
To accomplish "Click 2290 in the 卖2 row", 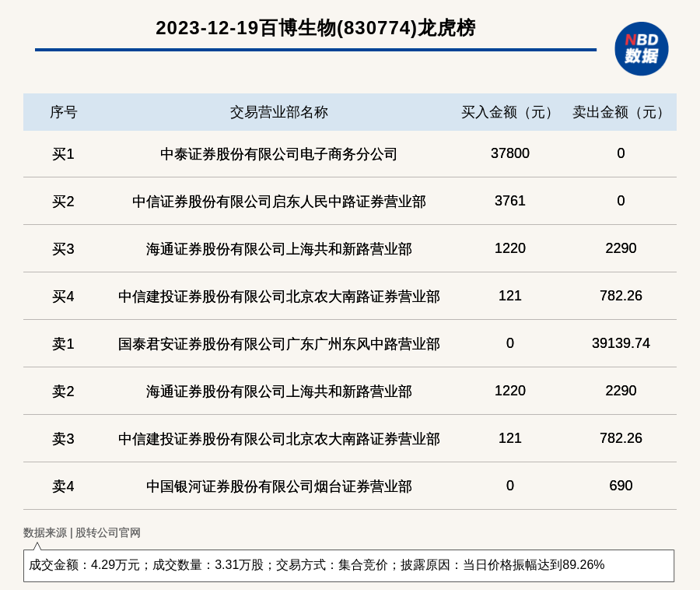I will tap(621, 391).
